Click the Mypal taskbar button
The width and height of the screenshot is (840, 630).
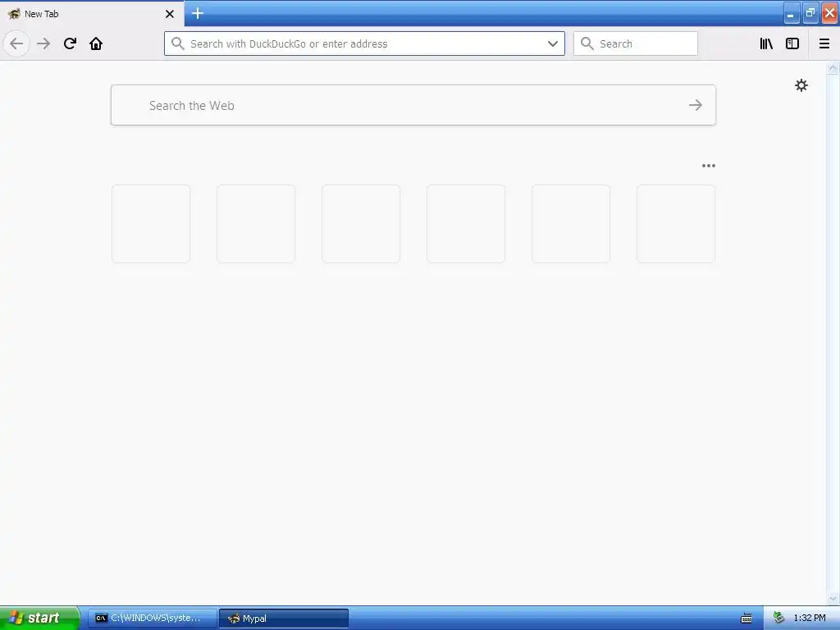[x=283, y=619]
